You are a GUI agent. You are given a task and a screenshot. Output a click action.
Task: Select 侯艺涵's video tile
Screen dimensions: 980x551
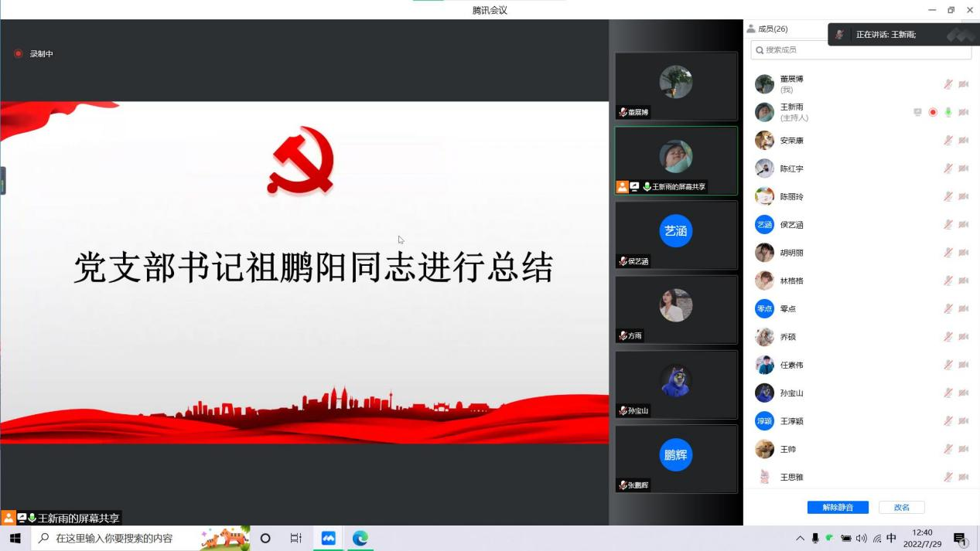tap(676, 235)
